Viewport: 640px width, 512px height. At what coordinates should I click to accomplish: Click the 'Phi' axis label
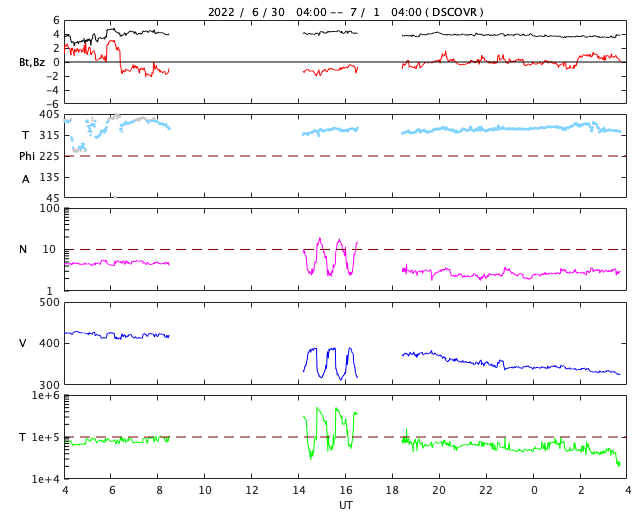[x=27, y=156]
